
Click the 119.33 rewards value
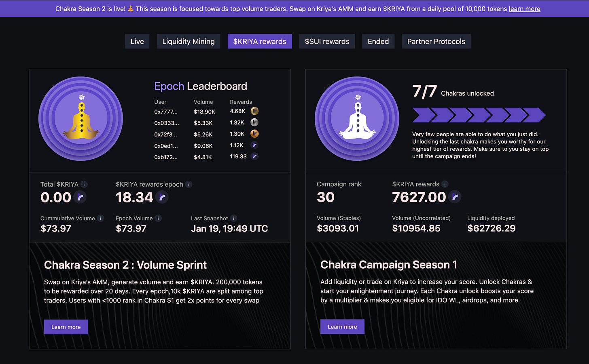[x=238, y=156]
